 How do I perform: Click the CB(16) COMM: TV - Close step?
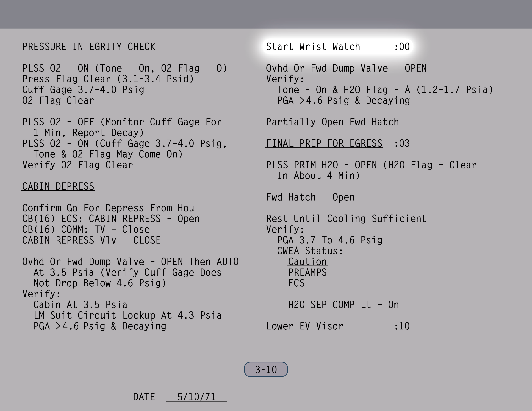[86, 229]
